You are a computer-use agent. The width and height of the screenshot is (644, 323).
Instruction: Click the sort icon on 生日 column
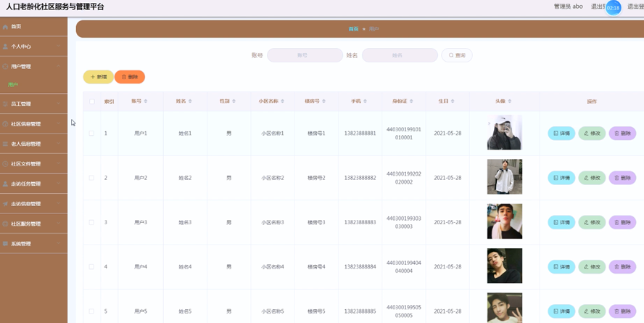453,101
